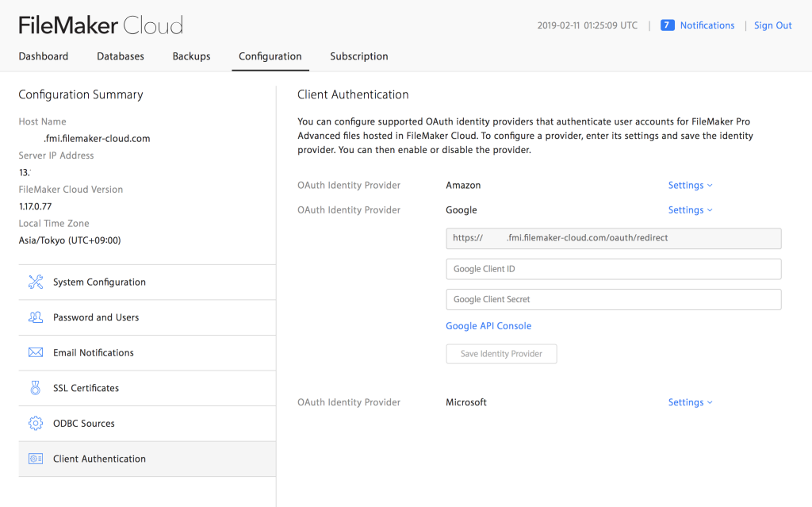Click the Email Notifications envelope icon
This screenshot has height=507, width=812.
[x=36, y=352]
